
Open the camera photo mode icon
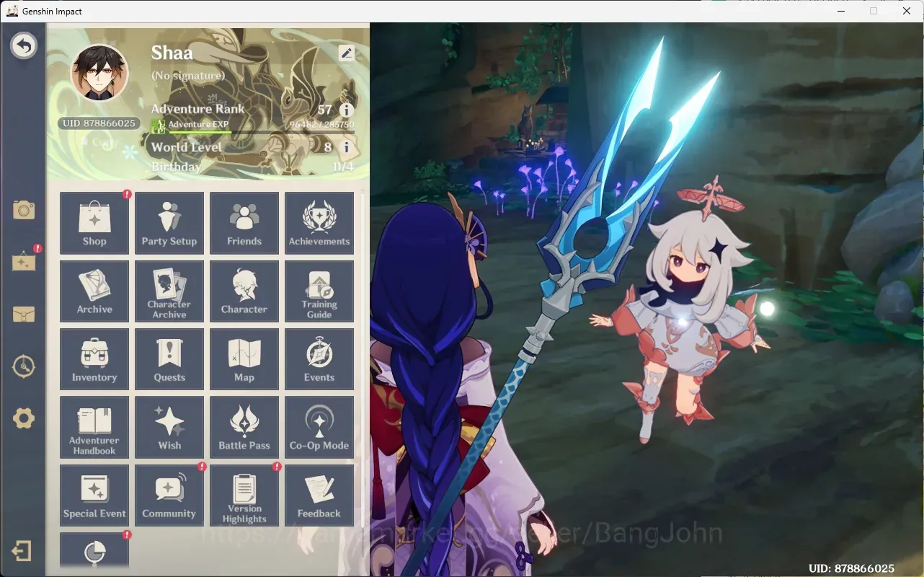coord(24,210)
